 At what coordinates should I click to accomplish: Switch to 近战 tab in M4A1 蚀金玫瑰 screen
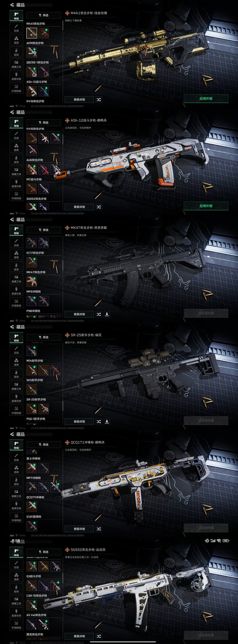(x=16, y=28)
